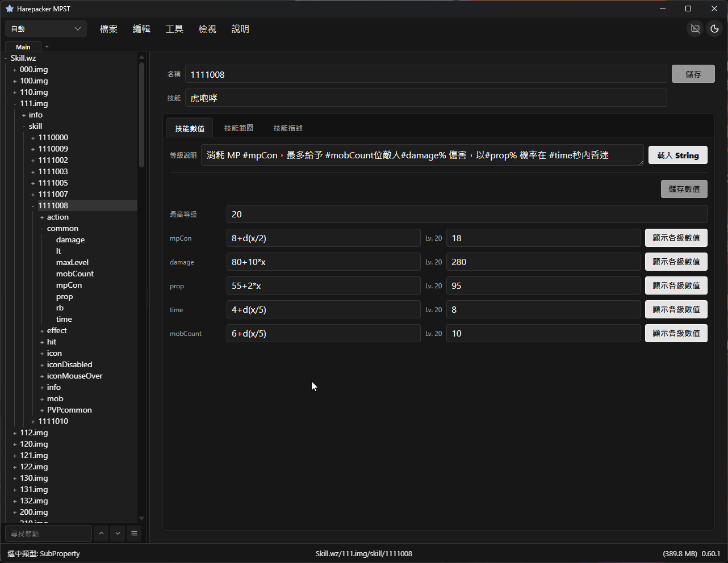Select the lt tree item
The height and width of the screenshot is (563, 728).
(58, 251)
